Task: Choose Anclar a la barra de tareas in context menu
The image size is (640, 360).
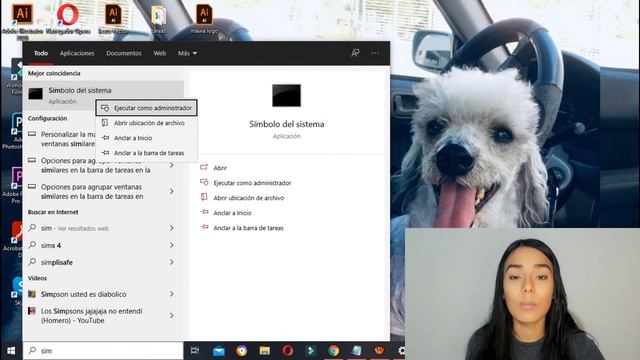Action: 147,153
